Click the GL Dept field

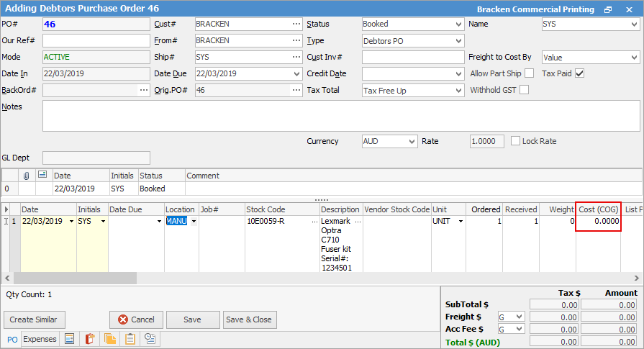[96, 158]
